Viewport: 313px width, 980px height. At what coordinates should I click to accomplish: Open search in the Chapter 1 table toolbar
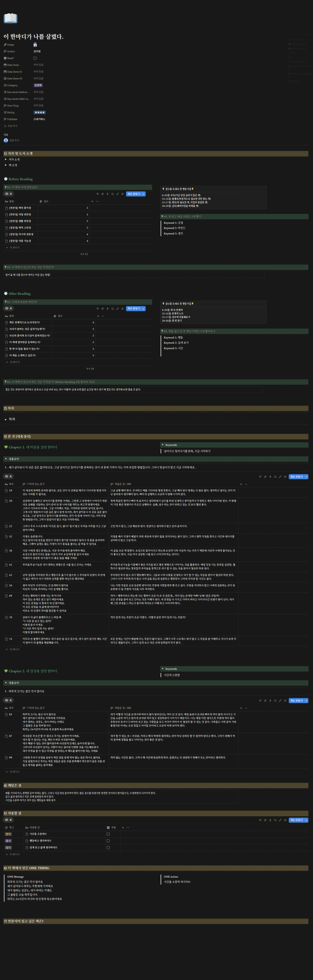click(x=275, y=477)
